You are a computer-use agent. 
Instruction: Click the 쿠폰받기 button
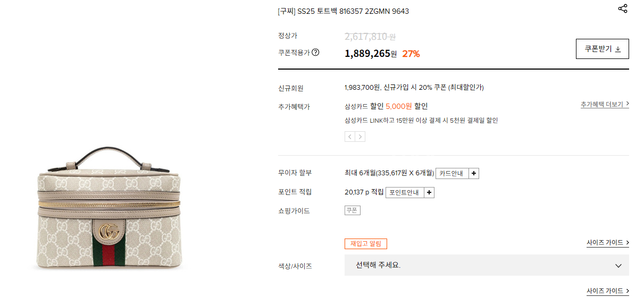(603, 49)
